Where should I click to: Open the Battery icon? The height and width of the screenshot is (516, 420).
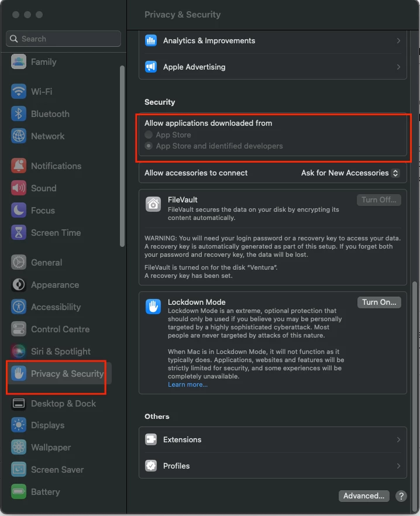pos(19,491)
